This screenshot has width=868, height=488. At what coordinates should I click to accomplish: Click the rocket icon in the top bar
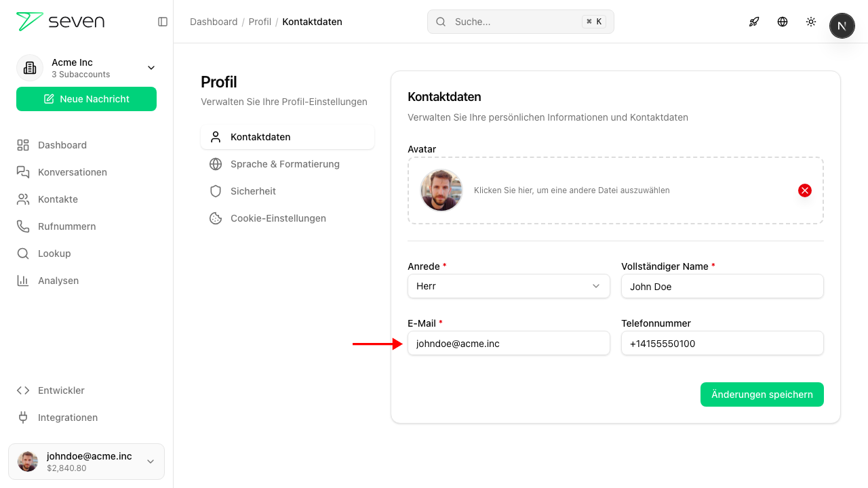tap(754, 22)
